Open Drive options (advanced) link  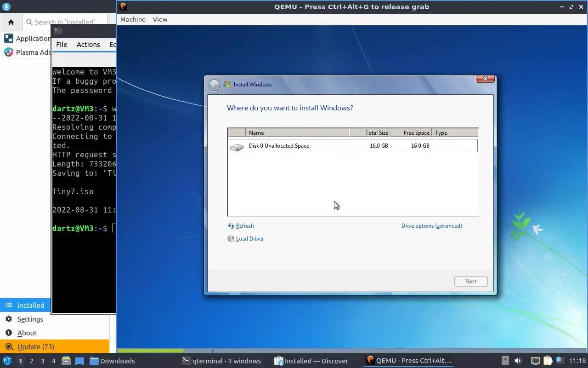click(x=432, y=226)
